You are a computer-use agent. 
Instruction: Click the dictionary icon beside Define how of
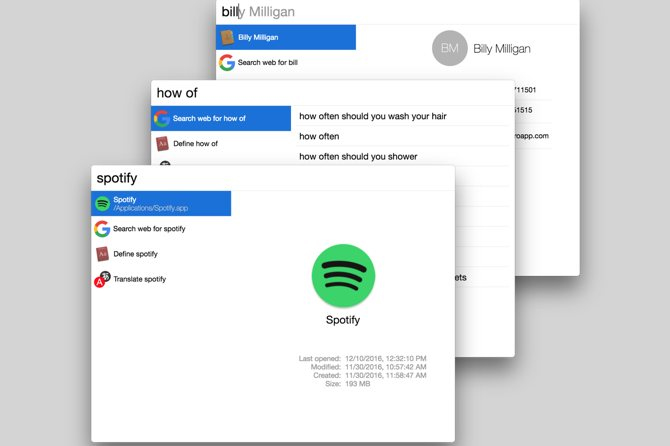[162, 144]
